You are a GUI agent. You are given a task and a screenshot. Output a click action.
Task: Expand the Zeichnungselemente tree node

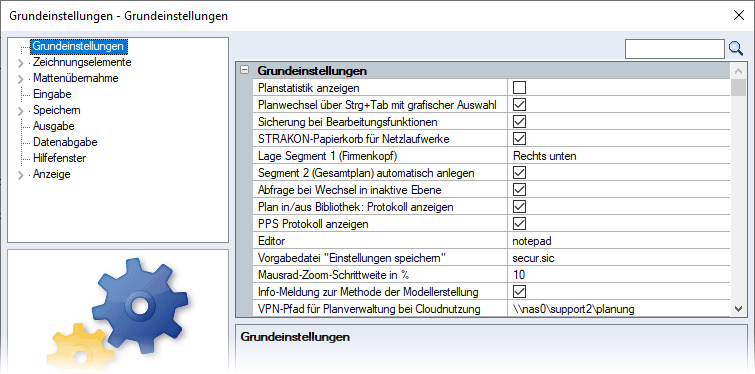click(x=20, y=63)
